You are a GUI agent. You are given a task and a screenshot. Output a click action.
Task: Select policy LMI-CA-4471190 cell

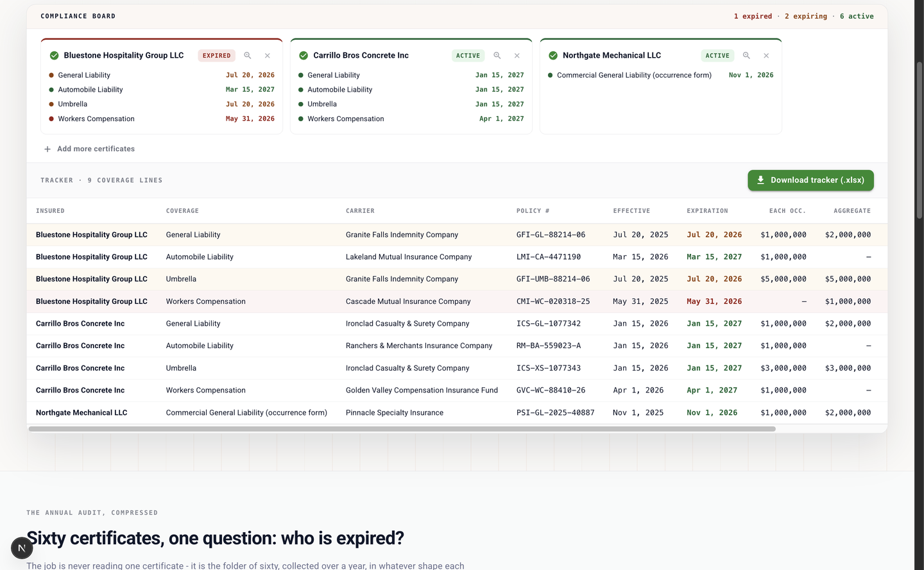pos(549,257)
